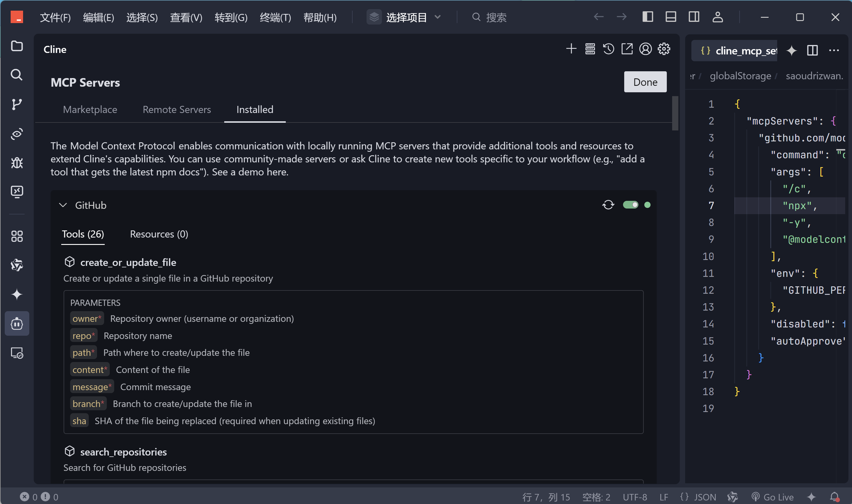Viewport: 852px width, 504px height.
Task: Click the Done button
Action: point(645,82)
